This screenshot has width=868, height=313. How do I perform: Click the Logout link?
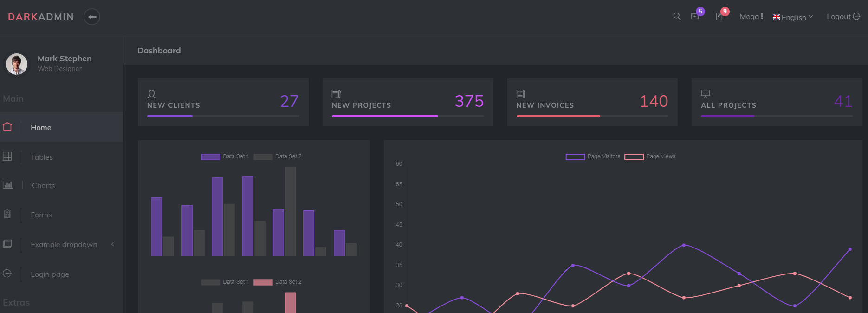843,16
